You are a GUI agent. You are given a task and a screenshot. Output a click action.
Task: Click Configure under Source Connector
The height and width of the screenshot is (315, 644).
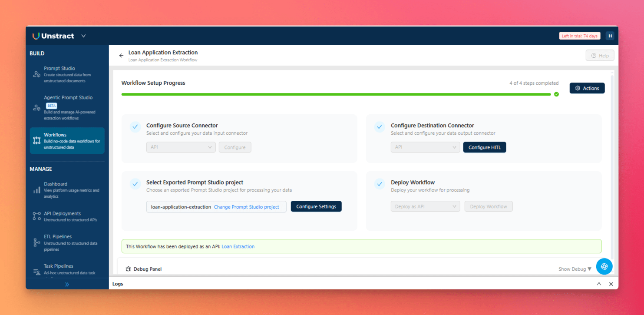235,147
